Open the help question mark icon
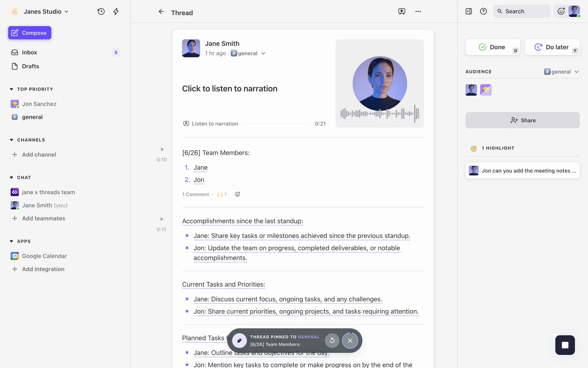Image resolution: width=588 pixels, height=368 pixels. tap(483, 11)
